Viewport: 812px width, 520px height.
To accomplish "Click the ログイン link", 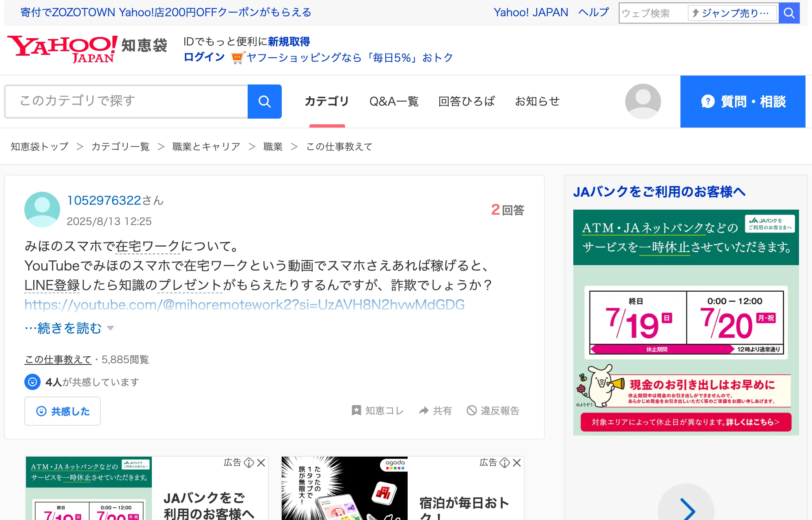I will point(204,57).
